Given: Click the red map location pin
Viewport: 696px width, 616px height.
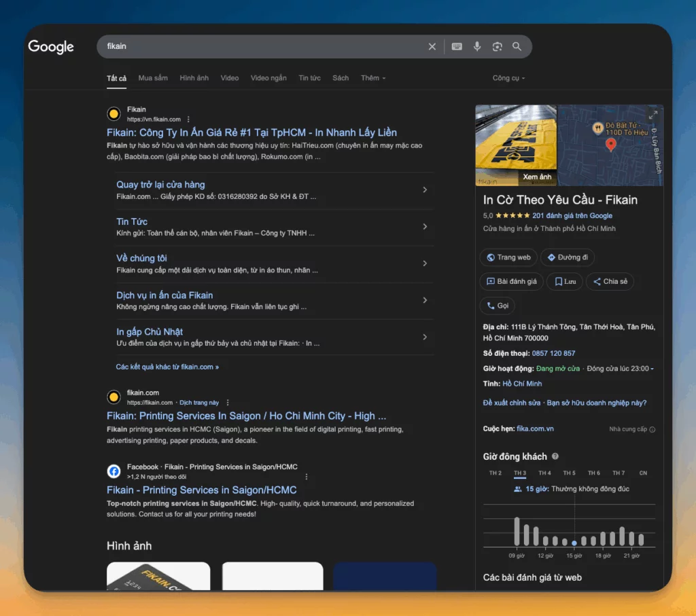Looking at the screenshot, I should [x=611, y=145].
